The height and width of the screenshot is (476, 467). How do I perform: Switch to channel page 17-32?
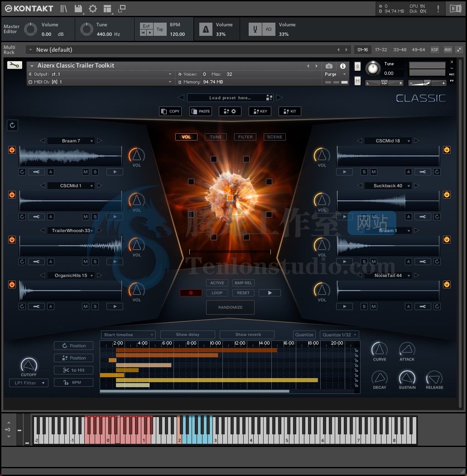381,49
